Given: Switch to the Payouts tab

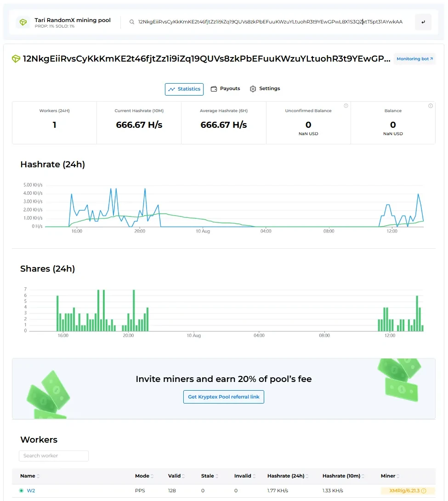Looking at the screenshot, I should (226, 89).
